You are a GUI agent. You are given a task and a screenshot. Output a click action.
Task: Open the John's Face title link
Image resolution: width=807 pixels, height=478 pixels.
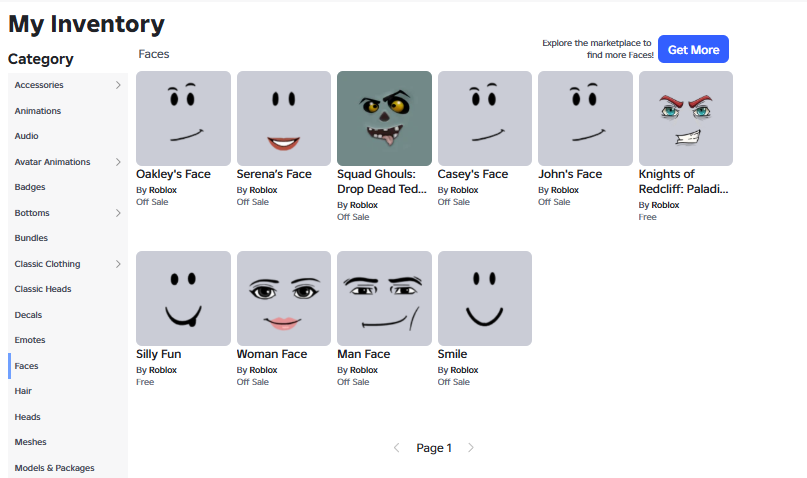570,174
